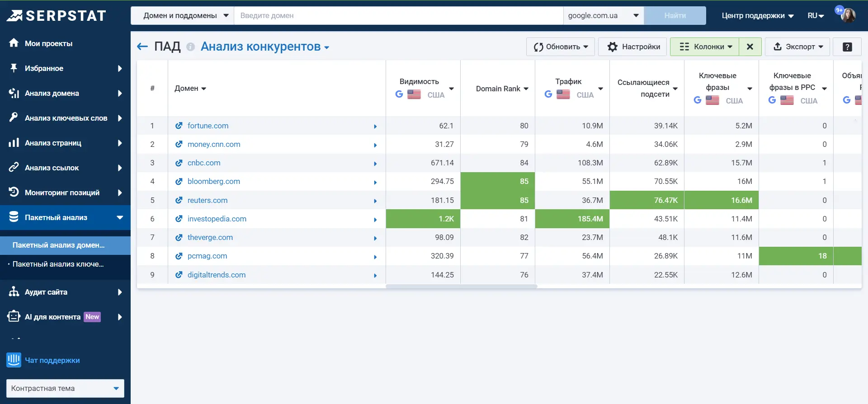The width and height of the screenshot is (868, 404).
Task: Click the Анализ страниц bar chart icon
Action: point(14,143)
